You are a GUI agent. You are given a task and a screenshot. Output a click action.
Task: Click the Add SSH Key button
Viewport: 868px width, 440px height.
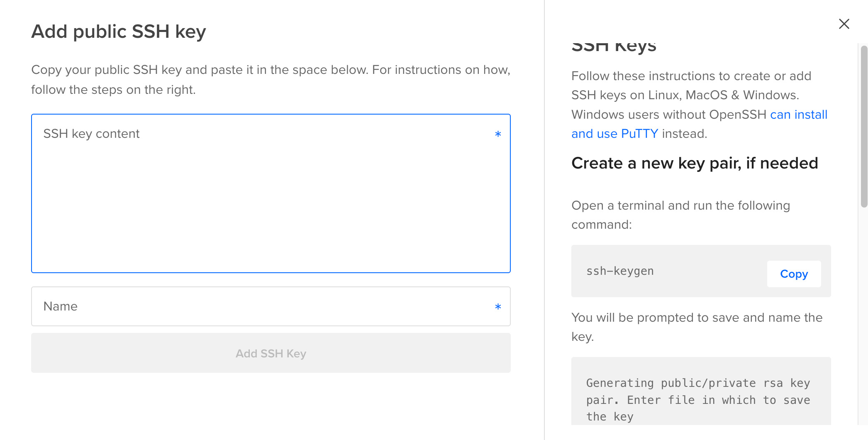[x=271, y=353]
